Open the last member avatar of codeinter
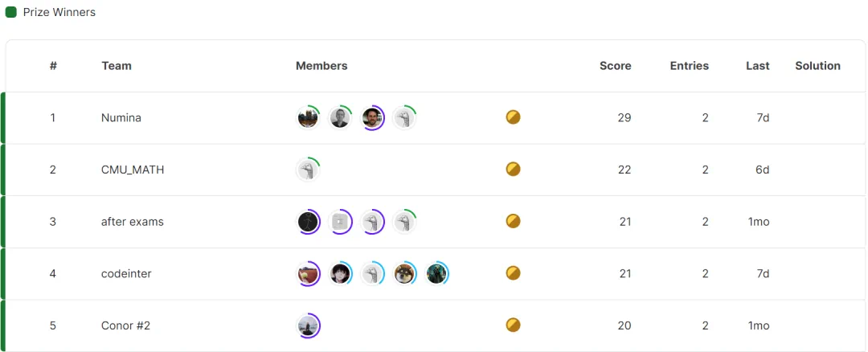The height and width of the screenshot is (352, 868). (x=436, y=273)
